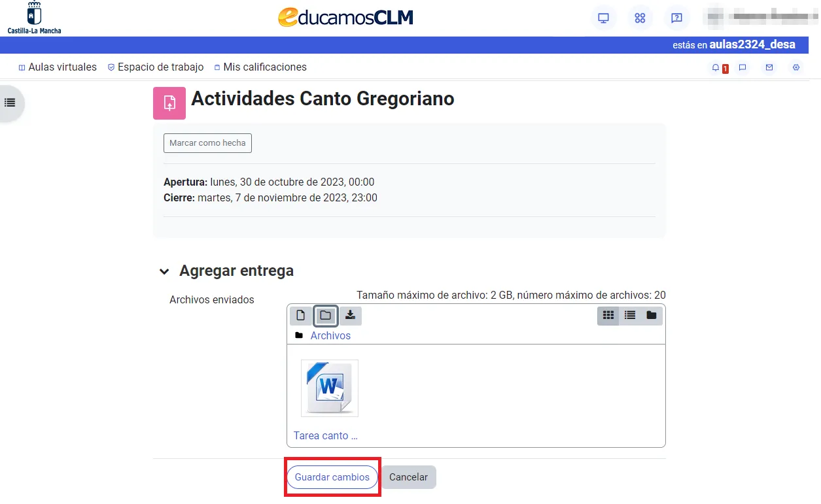821x504 pixels.
Task: Open the apps grid icon in the header
Action: (640, 18)
